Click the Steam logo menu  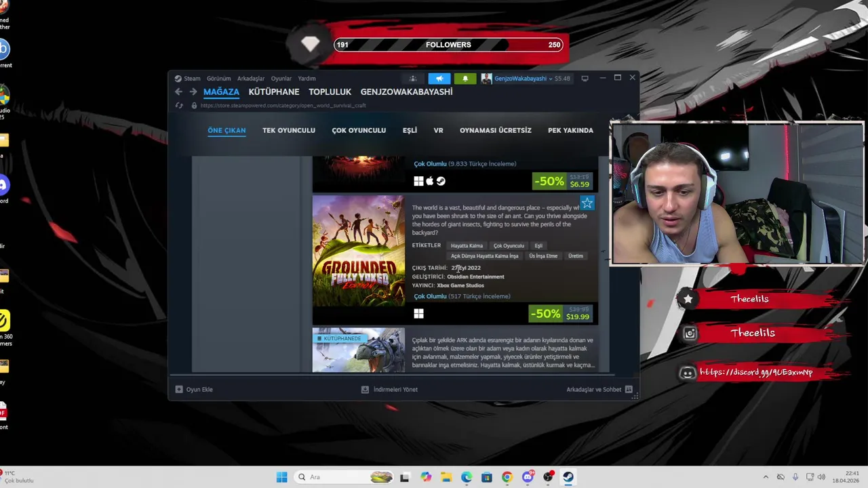click(x=178, y=79)
